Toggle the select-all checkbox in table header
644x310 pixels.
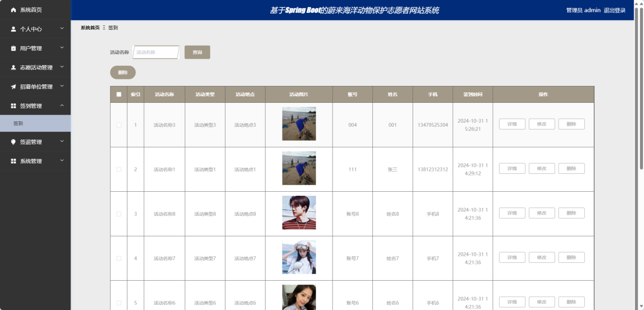(x=119, y=94)
